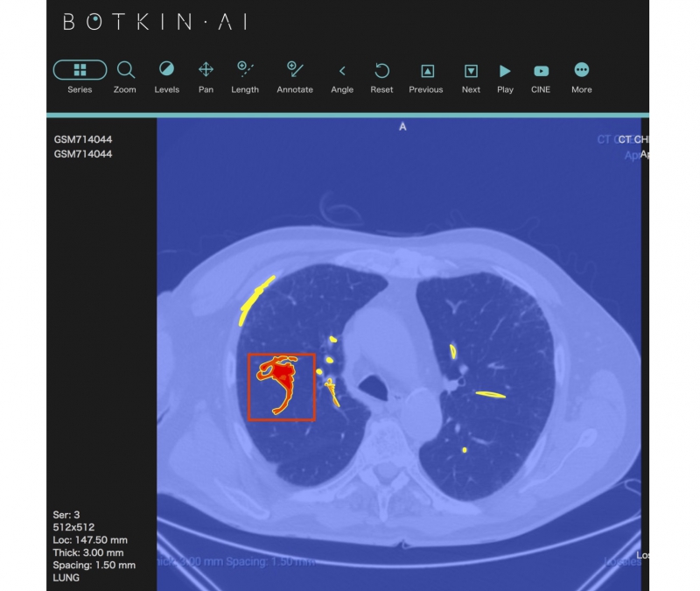Start playback with Play button

click(x=505, y=70)
